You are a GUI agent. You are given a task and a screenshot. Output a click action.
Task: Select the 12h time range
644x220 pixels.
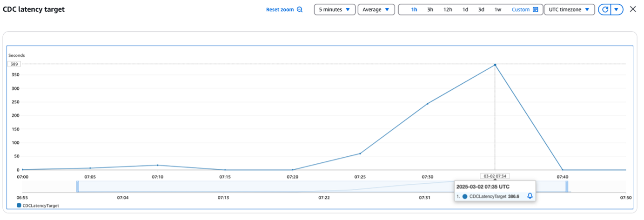pos(448,10)
